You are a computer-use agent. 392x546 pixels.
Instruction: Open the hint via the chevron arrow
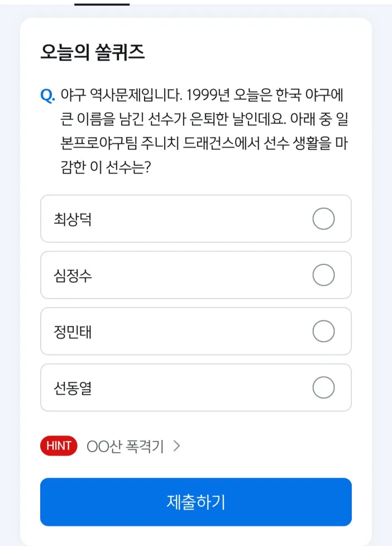[178, 446]
